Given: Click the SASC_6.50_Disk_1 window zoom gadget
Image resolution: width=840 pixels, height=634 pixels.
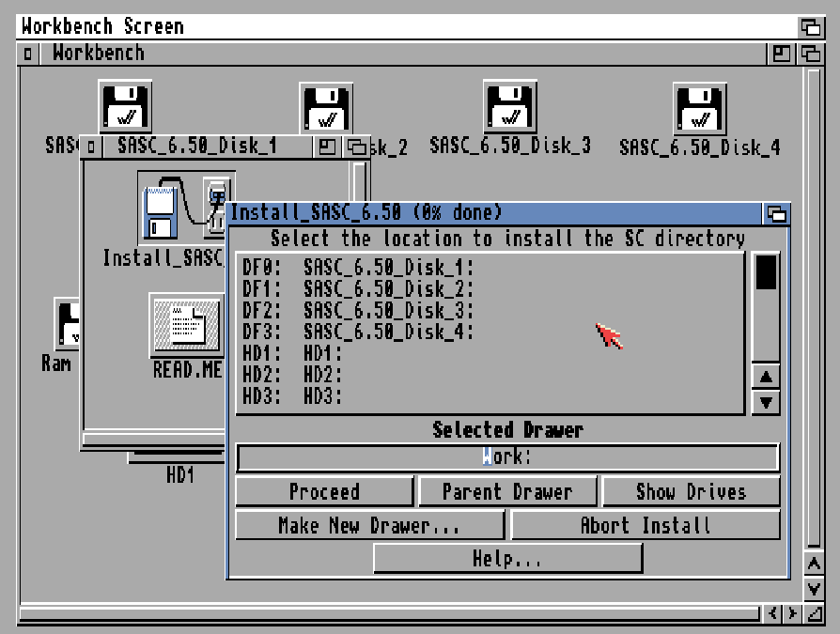Looking at the screenshot, I should pos(327,147).
